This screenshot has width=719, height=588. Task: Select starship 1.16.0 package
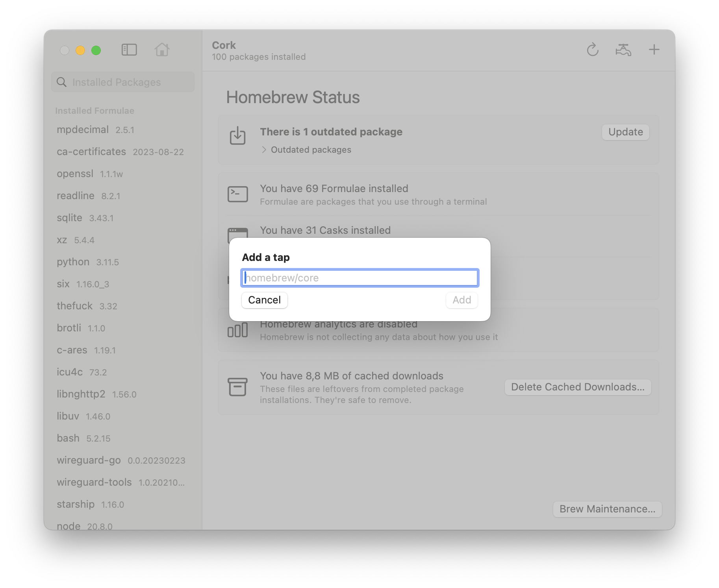123,504
